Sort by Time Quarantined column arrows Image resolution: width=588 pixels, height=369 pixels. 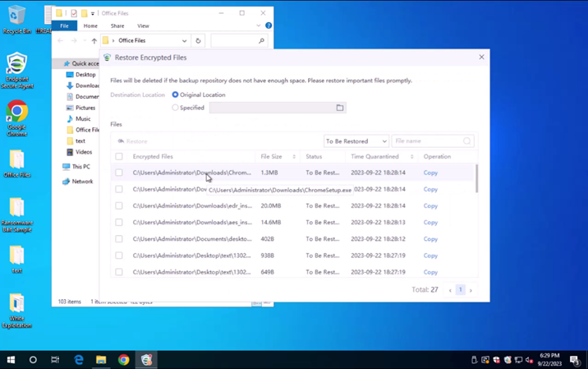(x=411, y=156)
